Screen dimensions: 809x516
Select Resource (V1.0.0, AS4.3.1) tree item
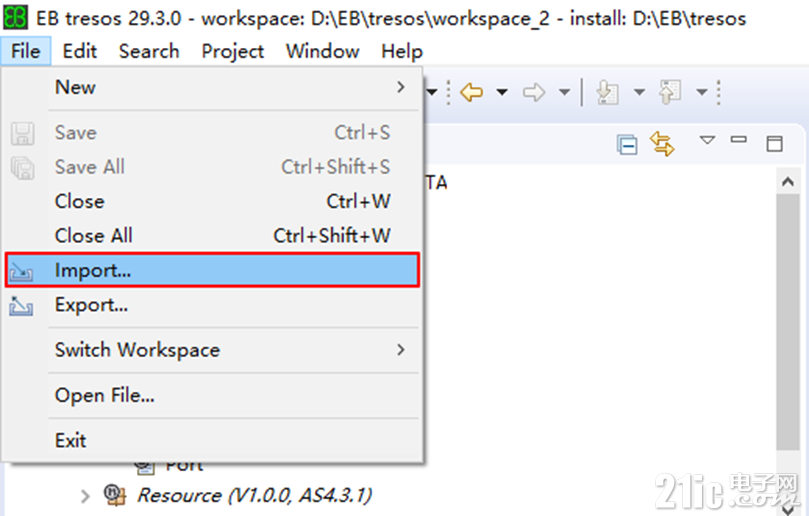[254, 495]
